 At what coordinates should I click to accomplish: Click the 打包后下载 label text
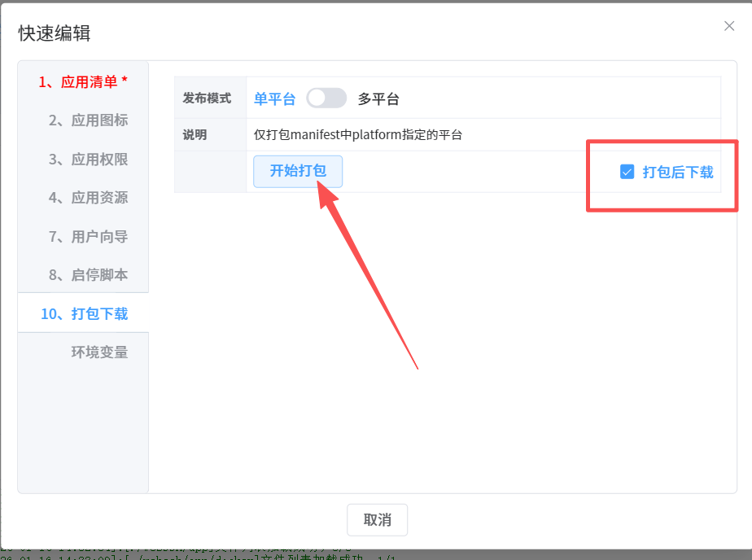[x=677, y=172]
